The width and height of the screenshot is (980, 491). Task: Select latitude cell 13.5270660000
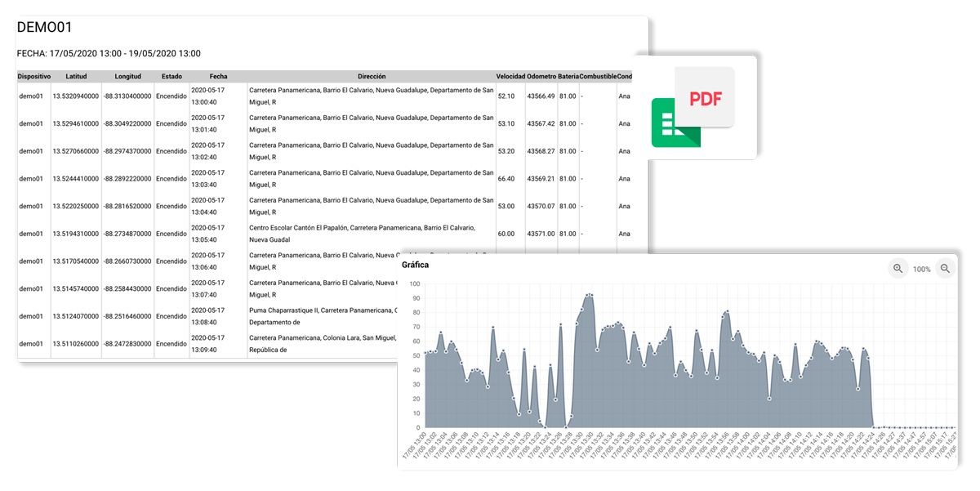(76, 151)
